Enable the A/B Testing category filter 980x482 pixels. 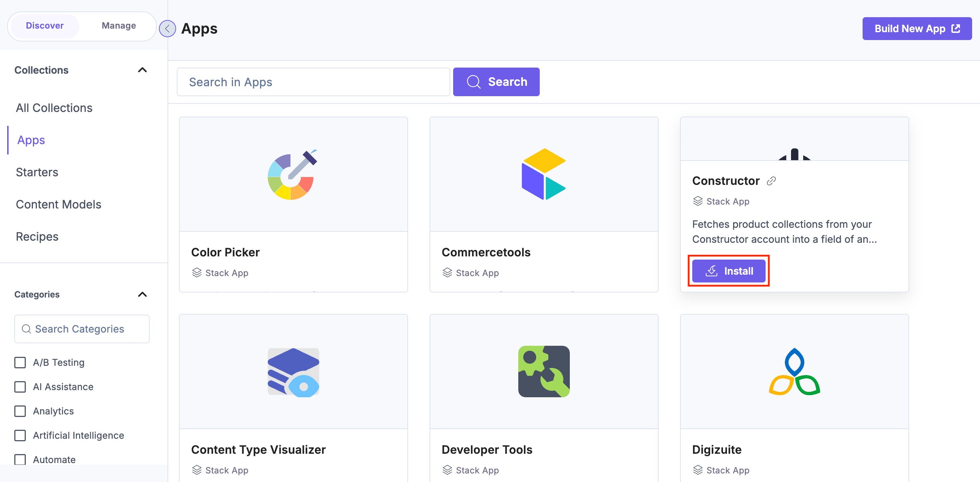point(20,362)
